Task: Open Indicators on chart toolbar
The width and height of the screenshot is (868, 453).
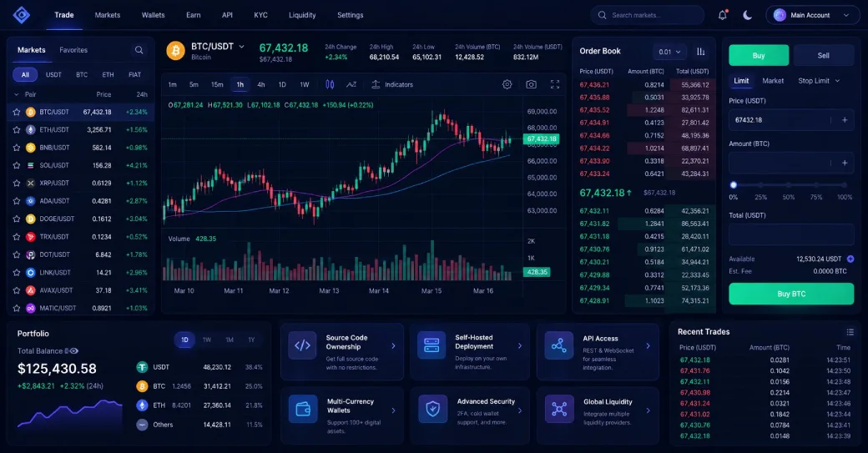Action: [392, 84]
